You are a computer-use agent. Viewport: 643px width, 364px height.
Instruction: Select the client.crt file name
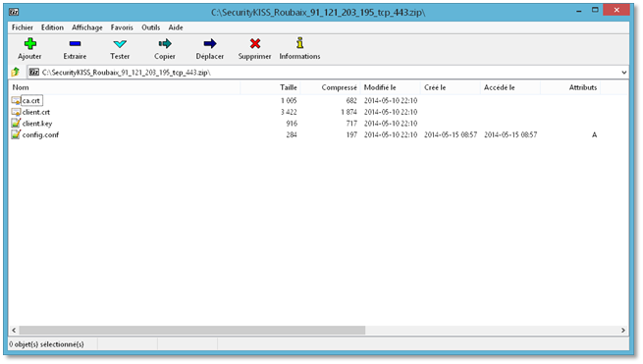[36, 112]
